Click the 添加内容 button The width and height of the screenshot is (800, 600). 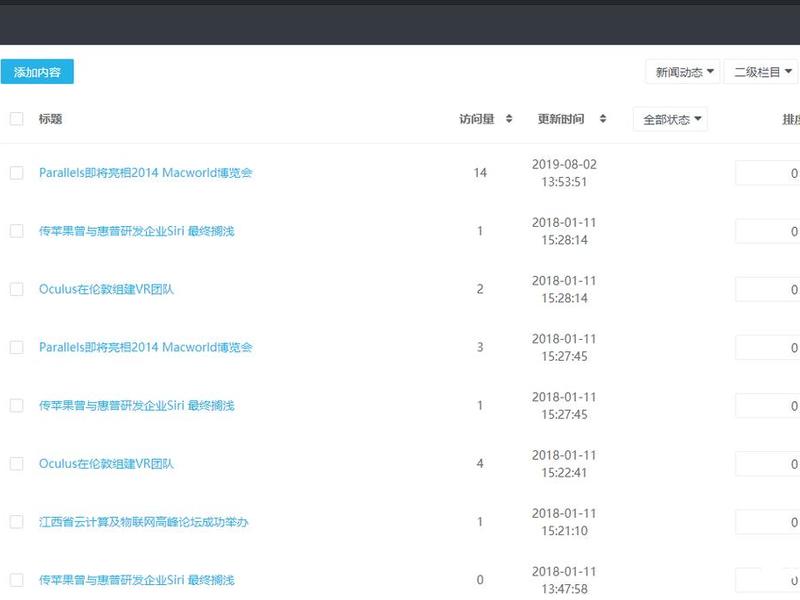click(x=37, y=71)
